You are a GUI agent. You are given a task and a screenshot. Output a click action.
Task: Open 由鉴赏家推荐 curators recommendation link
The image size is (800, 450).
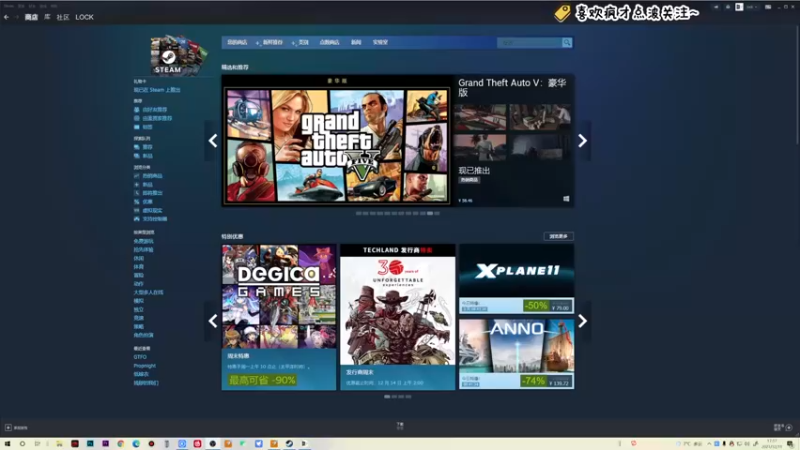(x=157, y=118)
